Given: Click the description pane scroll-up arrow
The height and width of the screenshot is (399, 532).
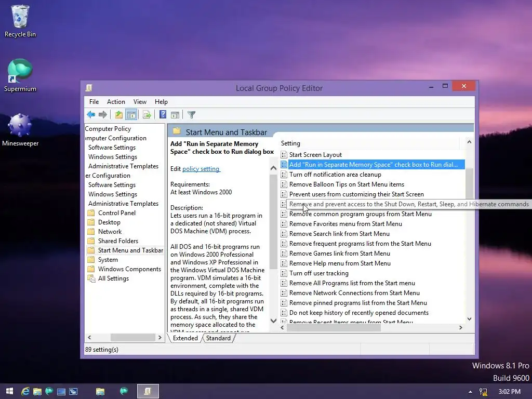Looking at the screenshot, I should pos(273,168).
